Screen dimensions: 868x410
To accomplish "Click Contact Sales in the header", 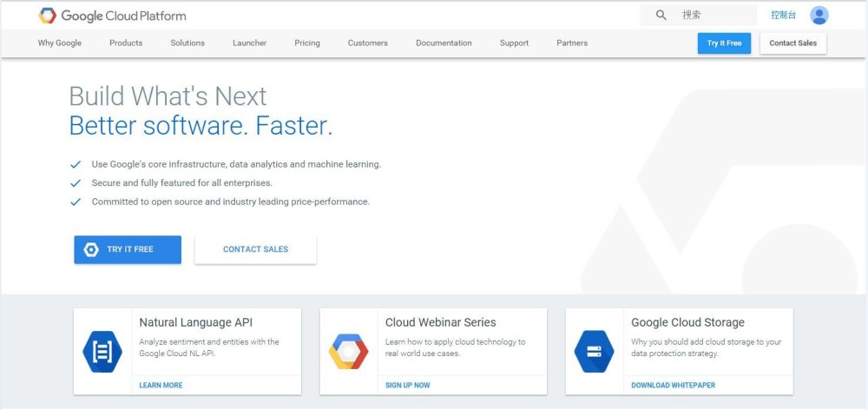I will [x=792, y=43].
